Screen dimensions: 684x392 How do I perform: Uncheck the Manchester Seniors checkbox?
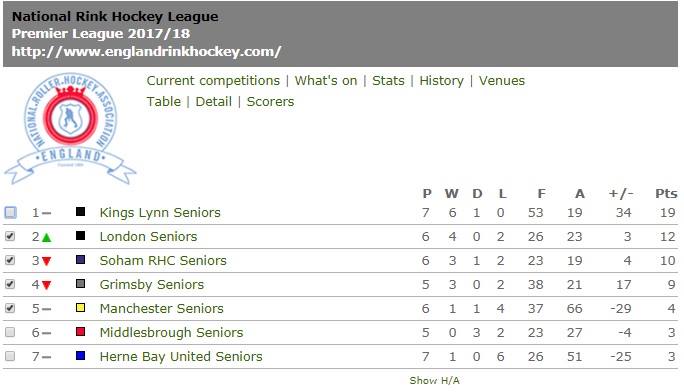click(x=10, y=308)
